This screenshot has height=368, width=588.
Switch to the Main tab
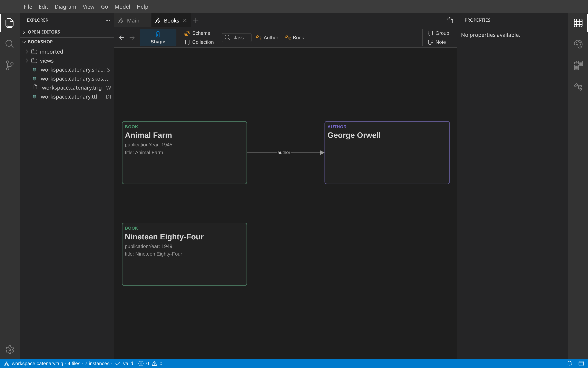click(133, 20)
